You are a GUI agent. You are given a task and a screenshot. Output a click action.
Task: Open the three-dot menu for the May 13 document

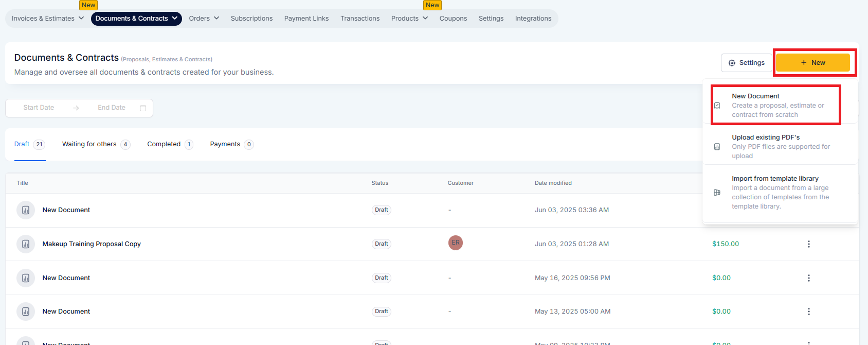tap(809, 312)
